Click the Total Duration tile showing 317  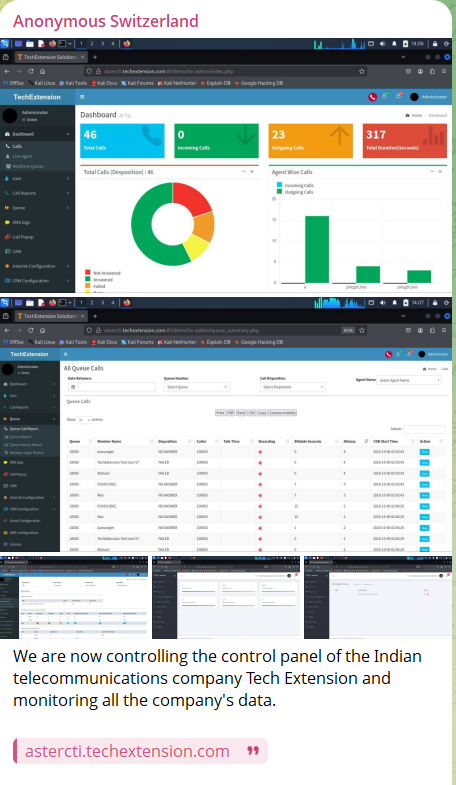[404, 141]
